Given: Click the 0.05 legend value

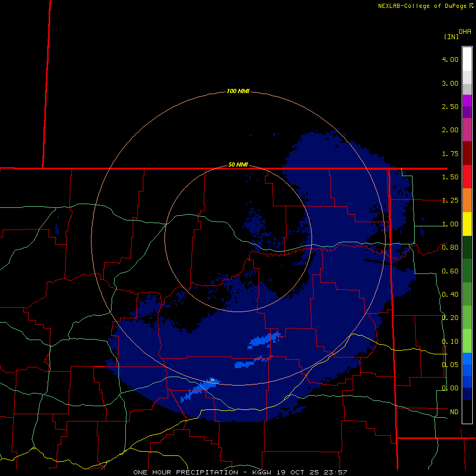Looking at the screenshot, I should [450, 364].
